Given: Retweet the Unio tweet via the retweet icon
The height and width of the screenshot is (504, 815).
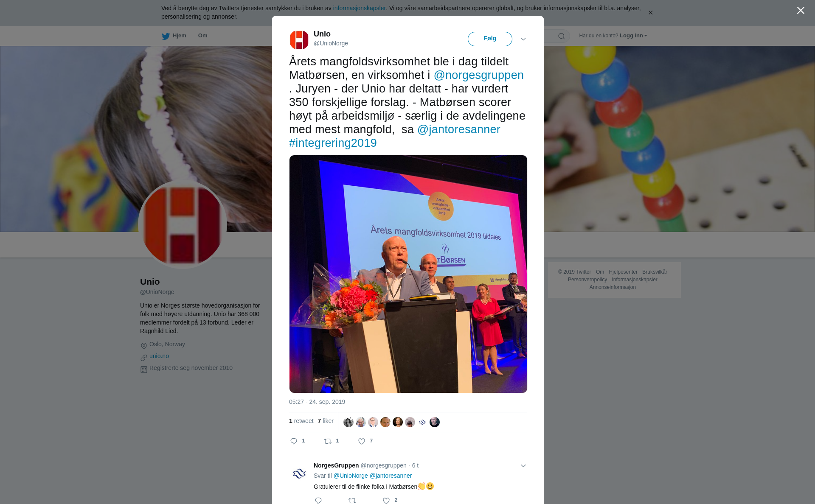Looking at the screenshot, I should click(328, 441).
